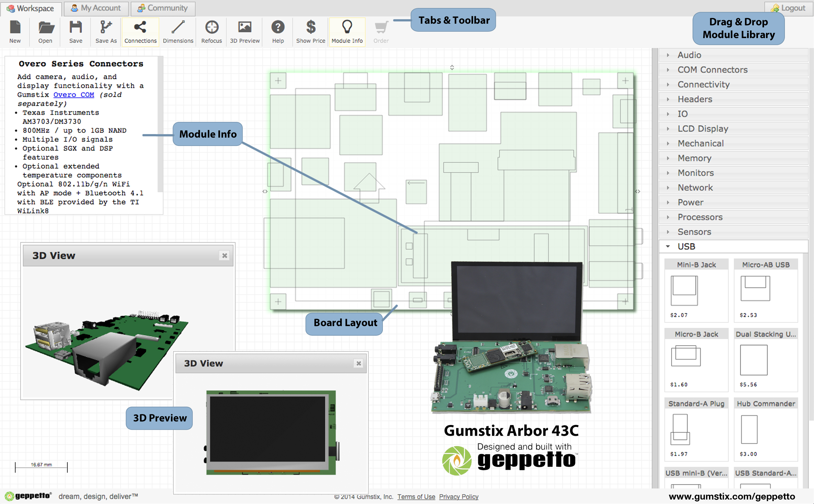Image resolution: width=814 pixels, height=504 pixels.
Task: Expand the Power category
Action: point(733,202)
